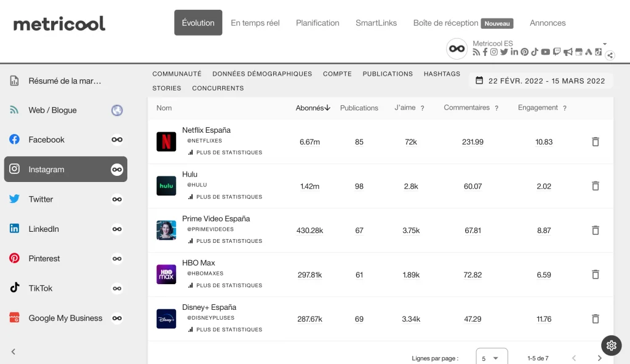Click help question mark beside Commentaires

pos(496,108)
